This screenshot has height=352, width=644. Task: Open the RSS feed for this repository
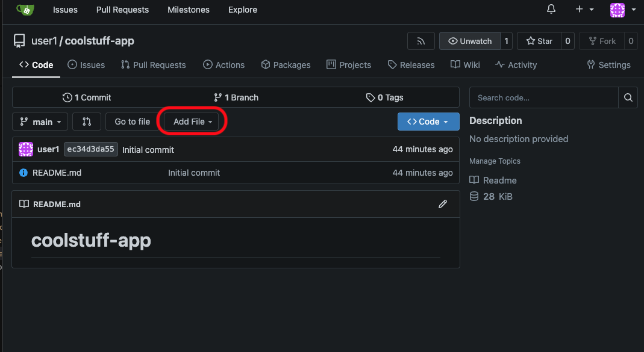pyautogui.click(x=420, y=41)
